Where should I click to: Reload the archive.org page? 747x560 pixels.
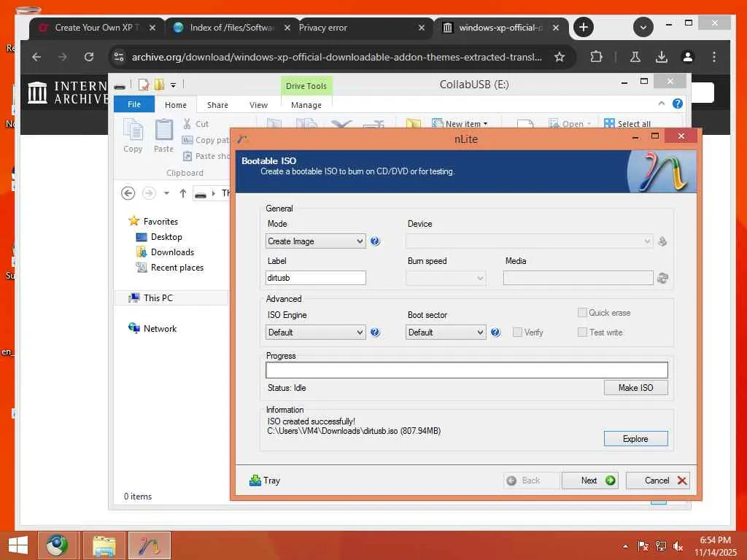pos(89,57)
